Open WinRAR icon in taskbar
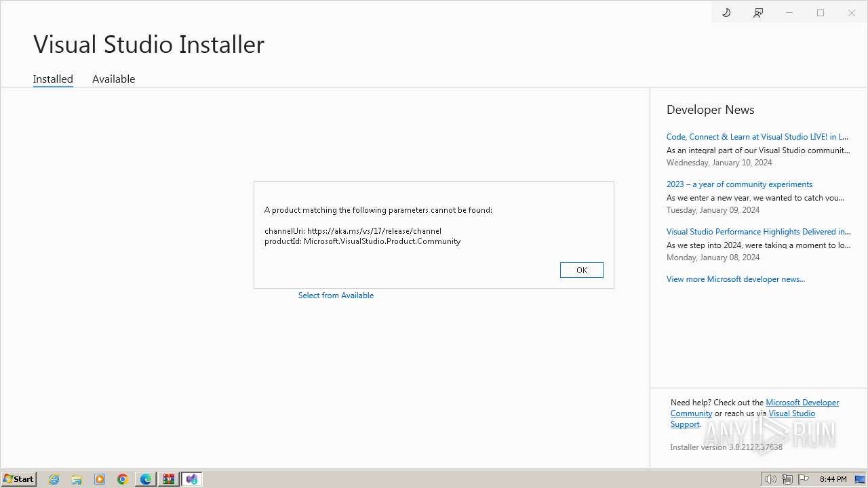Viewport: 868px width, 488px height. (168, 479)
